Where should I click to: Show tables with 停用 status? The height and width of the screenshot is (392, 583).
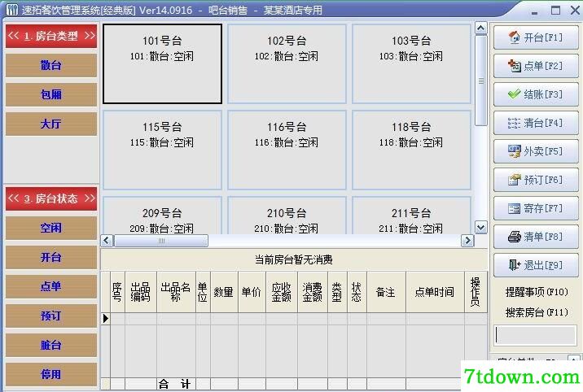[51, 374]
